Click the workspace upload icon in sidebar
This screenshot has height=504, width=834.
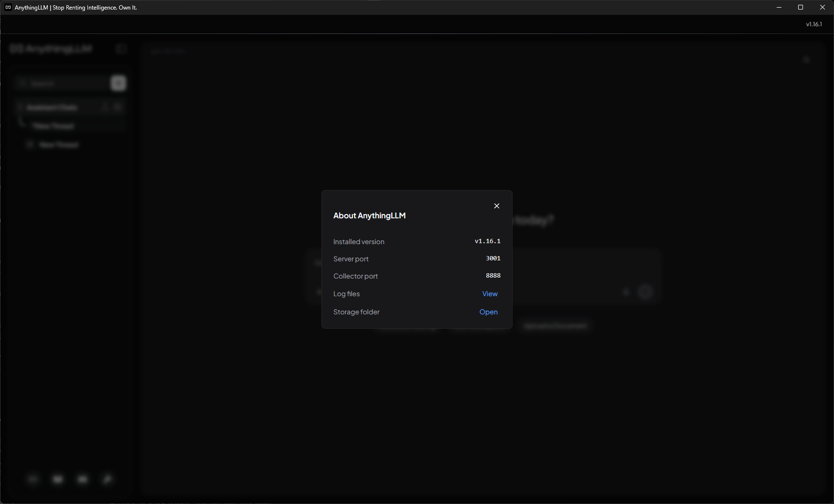point(106,107)
